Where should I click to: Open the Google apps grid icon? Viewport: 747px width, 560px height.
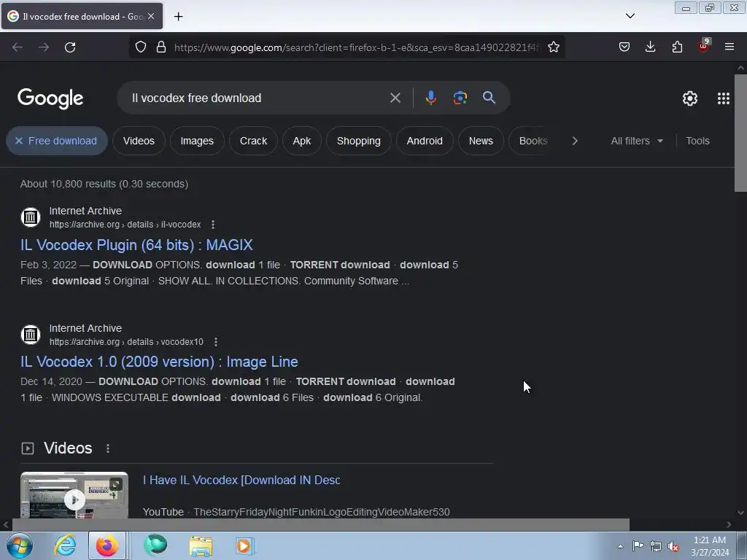723,98
